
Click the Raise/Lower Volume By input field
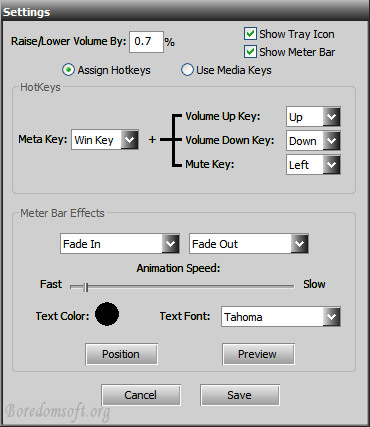click(146, 42)
